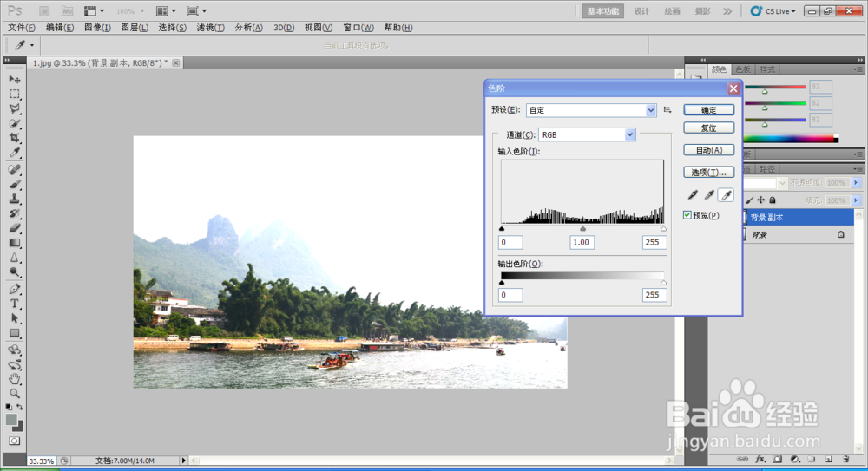Switch to the Paths tab
The width and height of the screenshot is (868, 471).
[766, 169]
